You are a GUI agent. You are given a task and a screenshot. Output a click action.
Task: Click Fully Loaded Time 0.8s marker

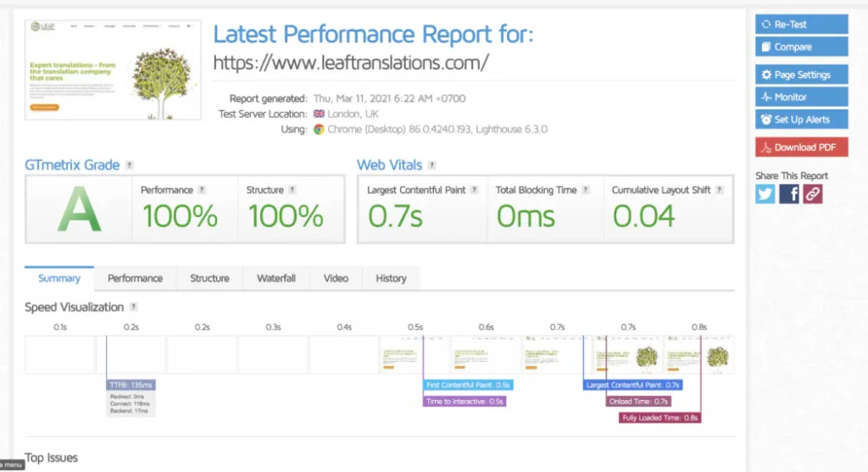(x=659, y=418)
